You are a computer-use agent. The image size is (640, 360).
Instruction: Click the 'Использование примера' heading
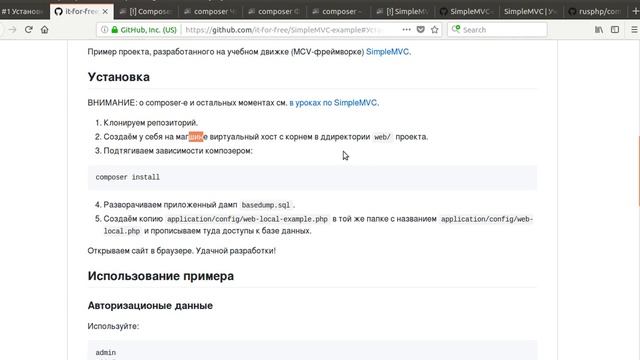point(161,276)
